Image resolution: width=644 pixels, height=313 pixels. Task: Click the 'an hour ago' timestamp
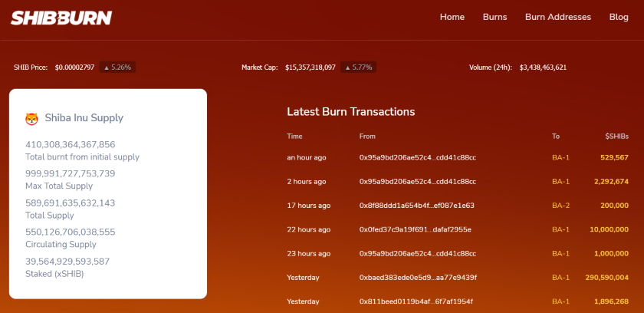tap(307, 158)
